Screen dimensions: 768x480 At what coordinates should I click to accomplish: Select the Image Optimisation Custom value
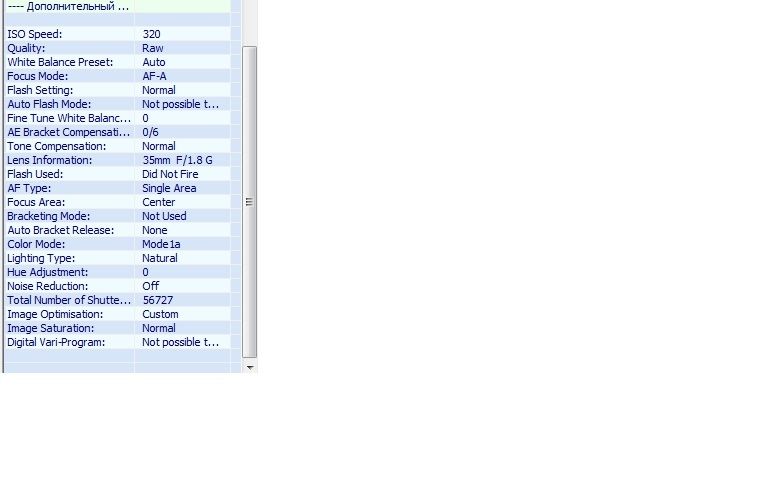[160, 314]
